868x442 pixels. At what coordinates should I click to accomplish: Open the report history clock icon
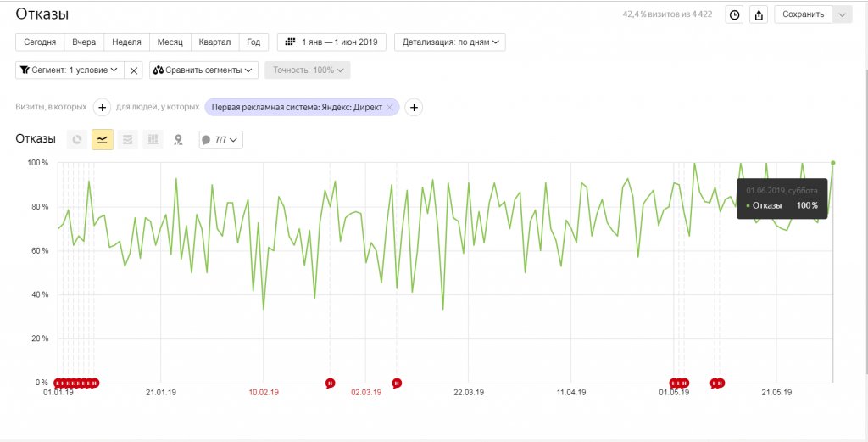[x=735, y=14]
